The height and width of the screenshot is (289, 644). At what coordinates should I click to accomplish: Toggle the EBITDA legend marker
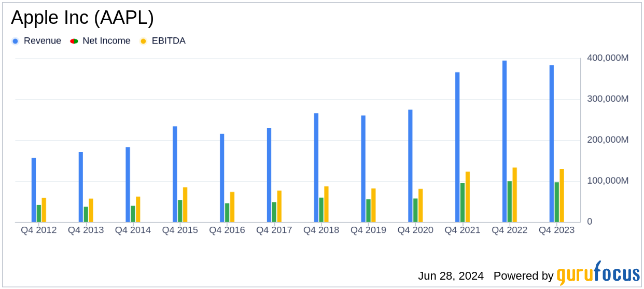tap(143, 41)
